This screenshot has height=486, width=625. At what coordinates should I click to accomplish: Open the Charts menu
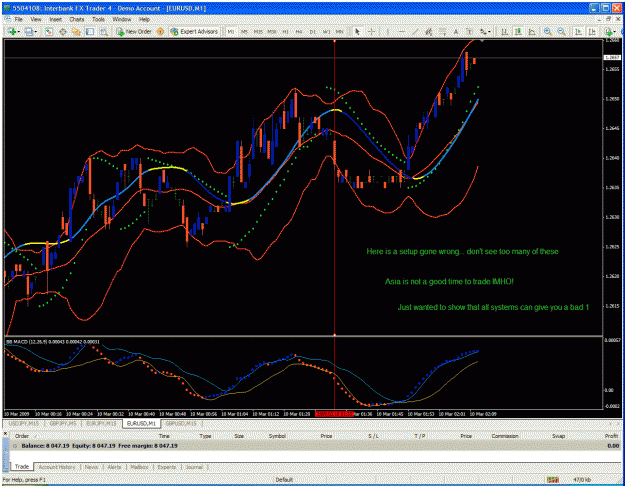click(77, 19)
